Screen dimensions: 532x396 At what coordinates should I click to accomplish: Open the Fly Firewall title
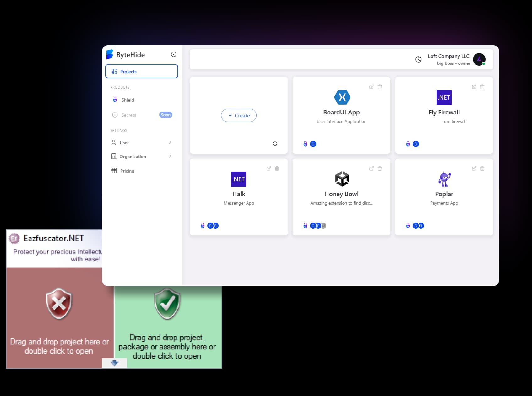click(444, 112)
